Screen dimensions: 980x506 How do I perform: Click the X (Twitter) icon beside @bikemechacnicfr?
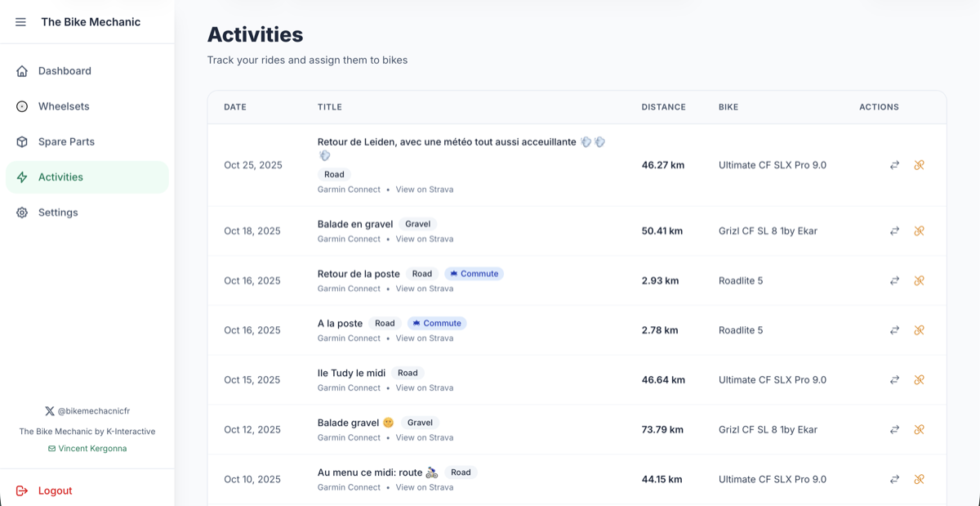[x=49, y=410]
